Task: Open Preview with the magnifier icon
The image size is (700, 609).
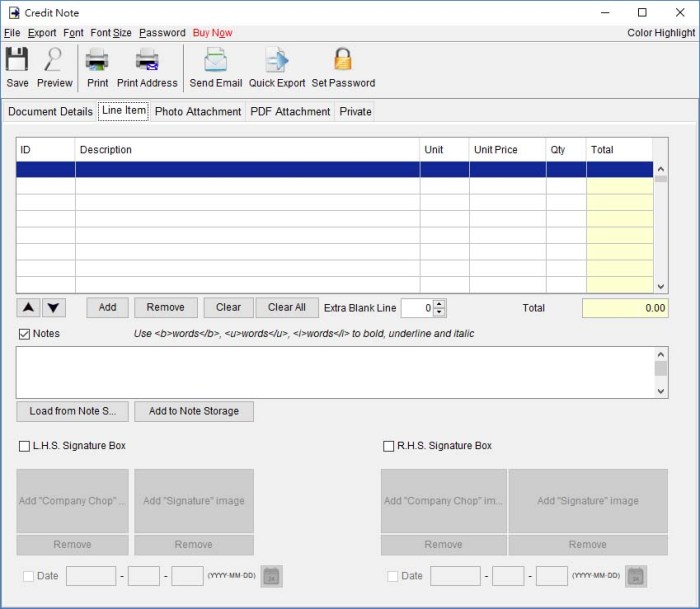Action: pyautogui.click(x=54, y=59)
